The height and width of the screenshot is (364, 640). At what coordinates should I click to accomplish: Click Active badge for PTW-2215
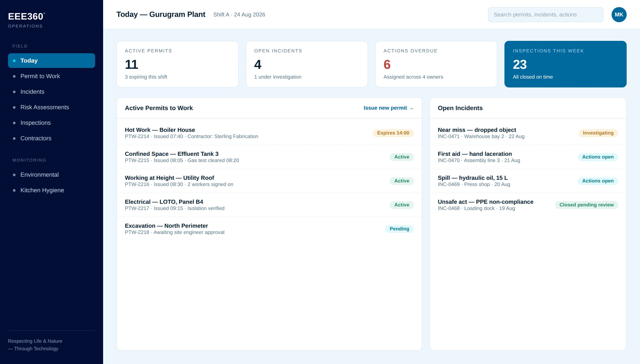402,157
